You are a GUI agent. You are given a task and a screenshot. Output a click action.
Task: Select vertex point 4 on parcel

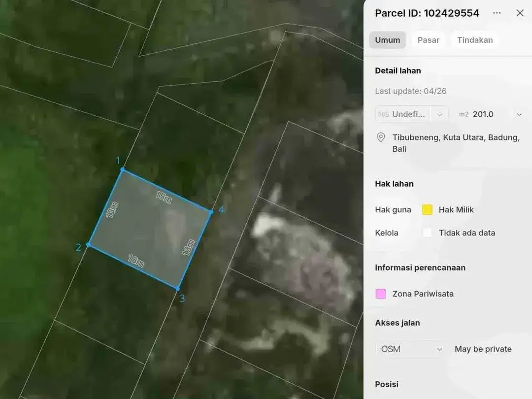[x=211, y=212]
